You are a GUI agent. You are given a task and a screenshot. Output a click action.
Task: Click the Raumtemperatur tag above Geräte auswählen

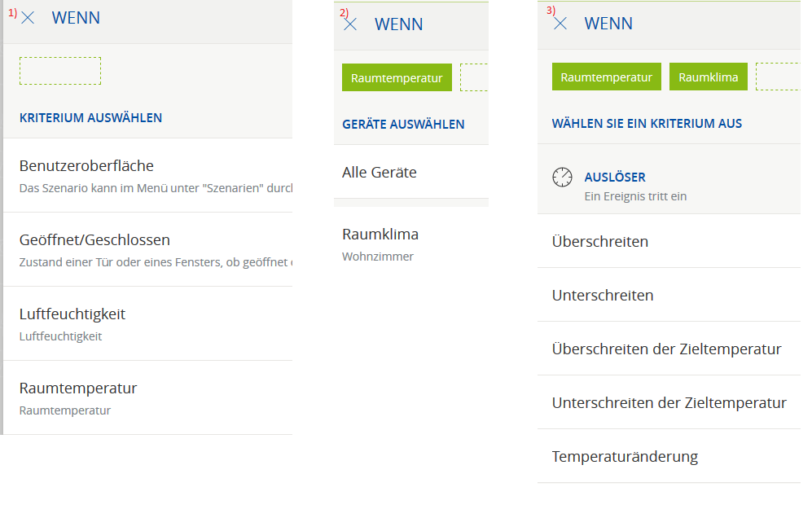(397, 78)
